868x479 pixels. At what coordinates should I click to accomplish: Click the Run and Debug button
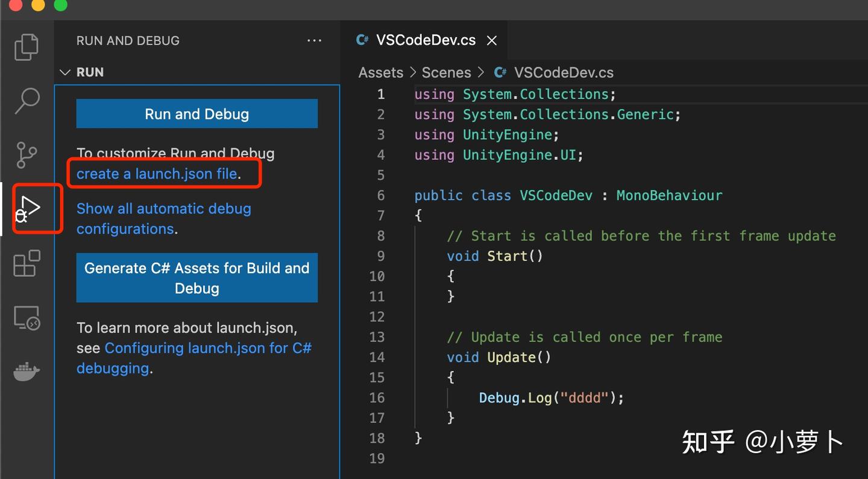(x=196, y=113)
